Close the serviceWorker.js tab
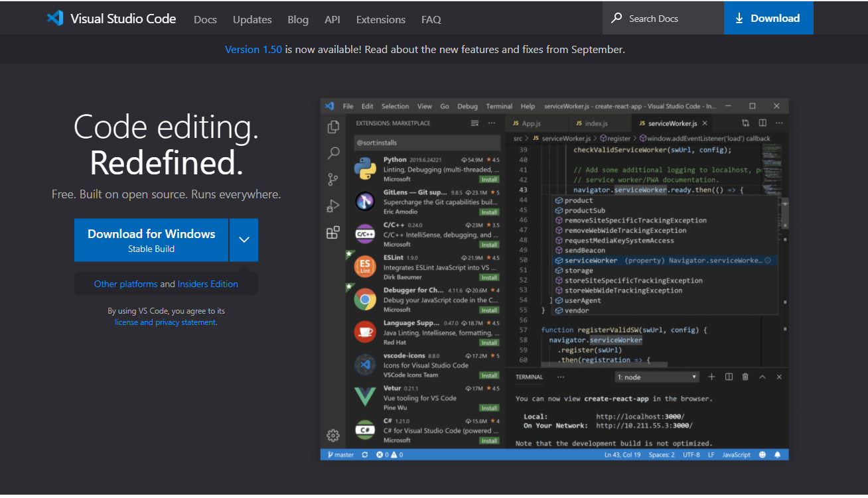The image size is (868, 498). point(705,123)
